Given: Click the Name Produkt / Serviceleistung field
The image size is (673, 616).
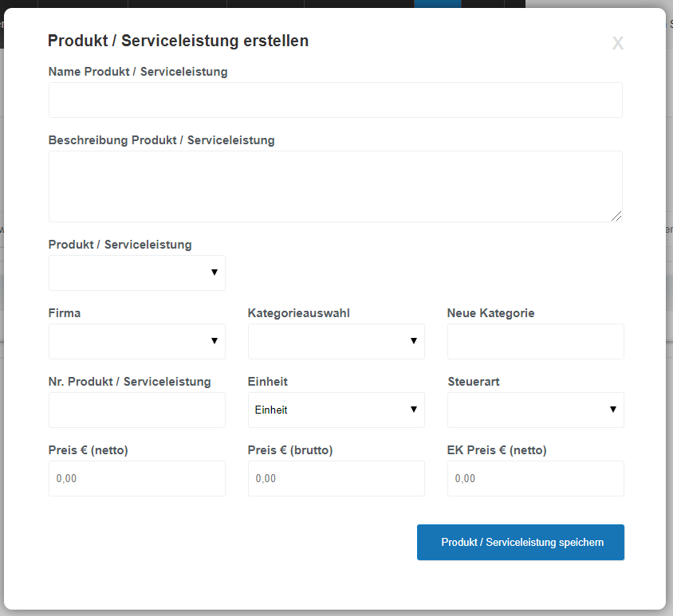Looking at the screenshot, I should point(335,100).
